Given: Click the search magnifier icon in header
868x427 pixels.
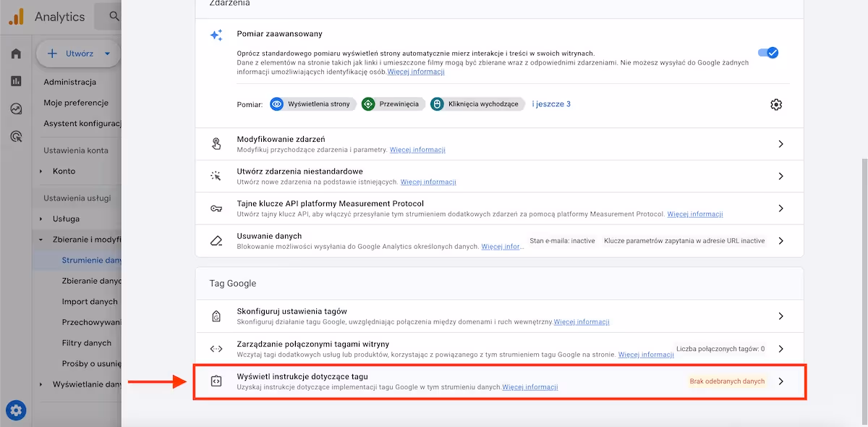Looking at the screenshot, I should (114, 16).
